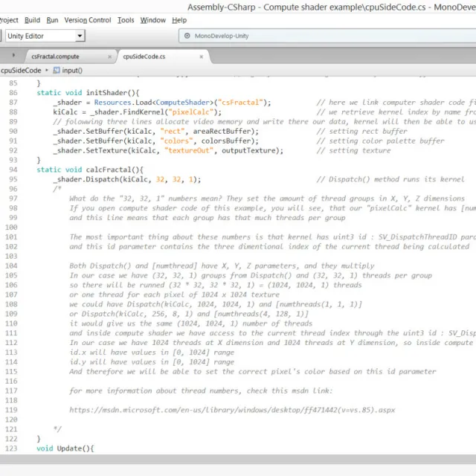This screenshot has width=476, height=476.
Task: Click the MonoDevelop-Unity status icon
Action: click(x=187, y=36)
